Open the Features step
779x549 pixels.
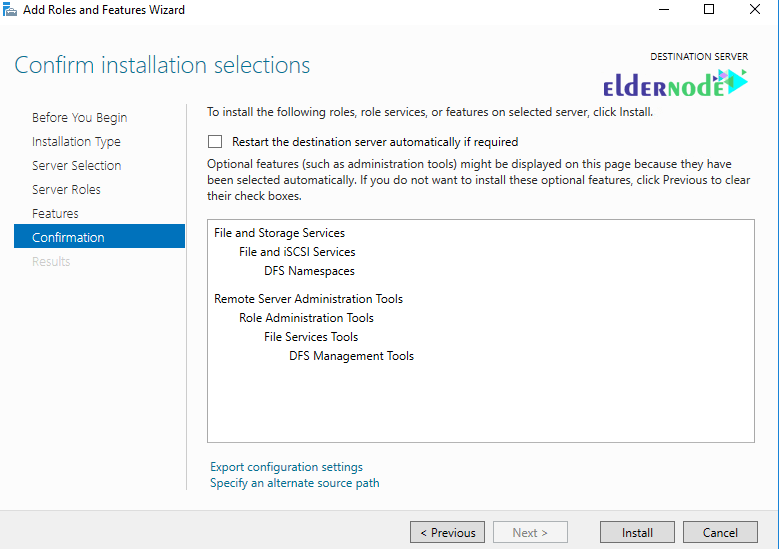(x=55, y=213)
